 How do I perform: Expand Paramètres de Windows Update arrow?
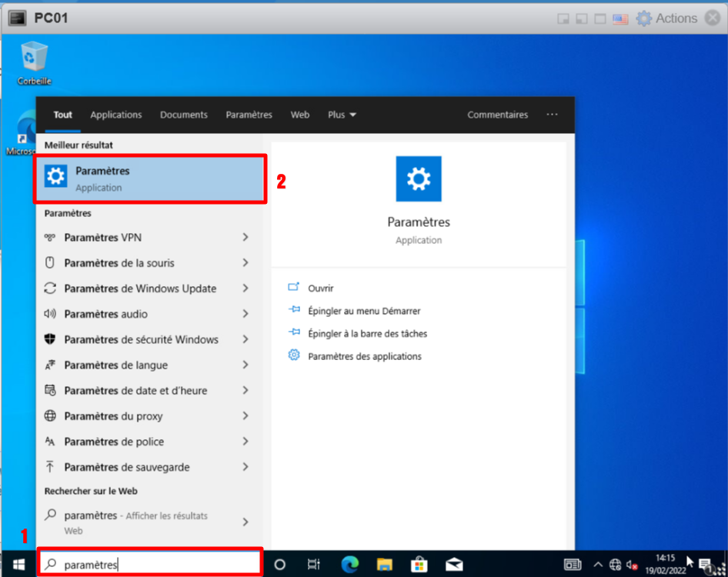point(245,288)
